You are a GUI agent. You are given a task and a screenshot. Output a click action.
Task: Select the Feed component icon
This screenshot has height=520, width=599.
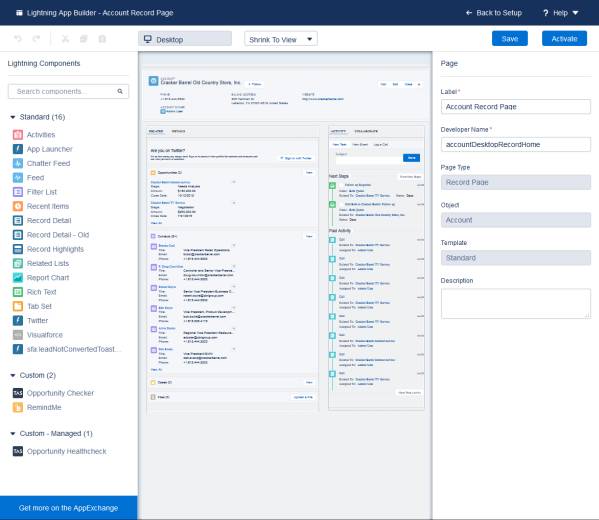coord(18,178)
